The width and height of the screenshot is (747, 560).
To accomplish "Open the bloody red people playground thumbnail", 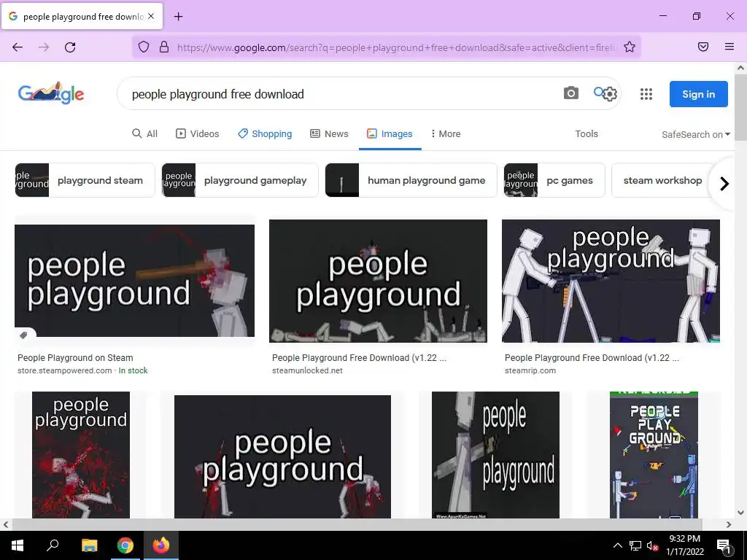I will coord(80,455).
